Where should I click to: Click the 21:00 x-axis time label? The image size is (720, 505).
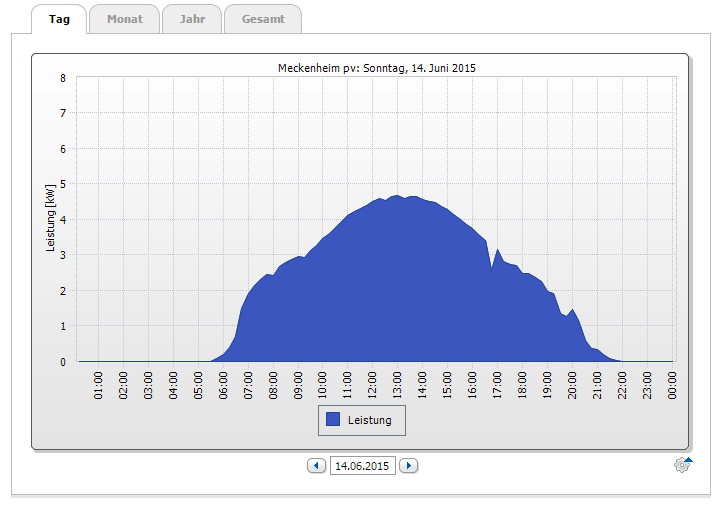(x=597, y=384)
